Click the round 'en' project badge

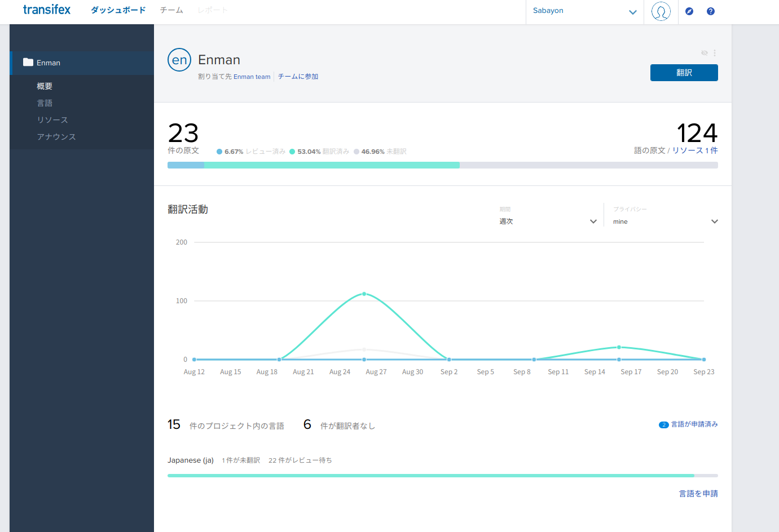click(179, 60)
